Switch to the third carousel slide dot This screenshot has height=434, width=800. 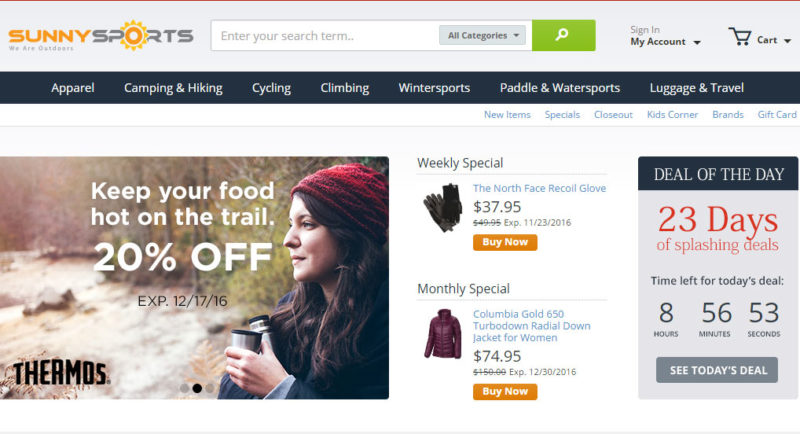[x=209, y=388]
